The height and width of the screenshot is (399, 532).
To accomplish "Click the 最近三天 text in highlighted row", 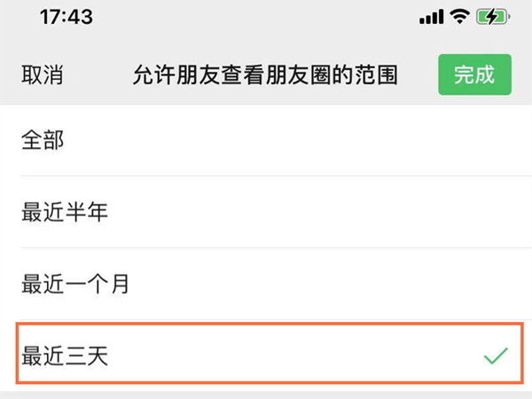I will pos(64,356).
